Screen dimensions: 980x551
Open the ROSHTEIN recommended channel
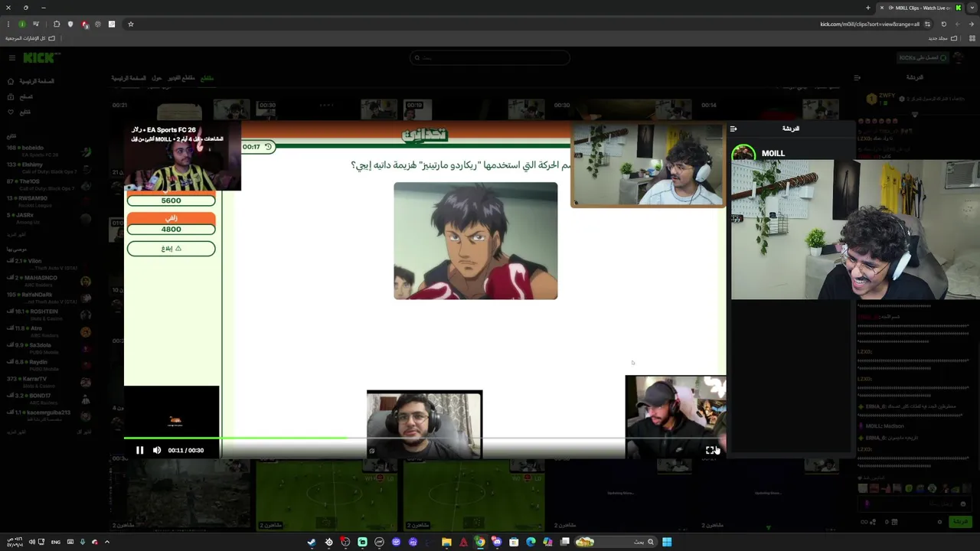pos(47,315)
